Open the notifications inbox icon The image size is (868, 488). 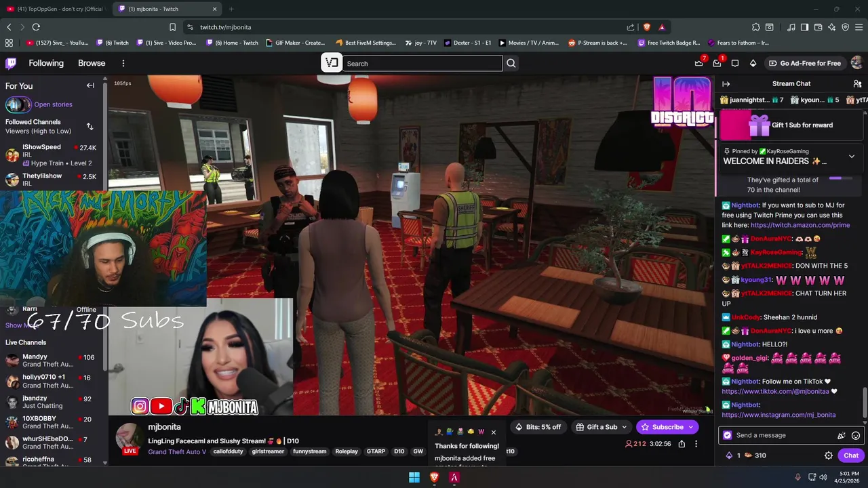tap(717, 63)
